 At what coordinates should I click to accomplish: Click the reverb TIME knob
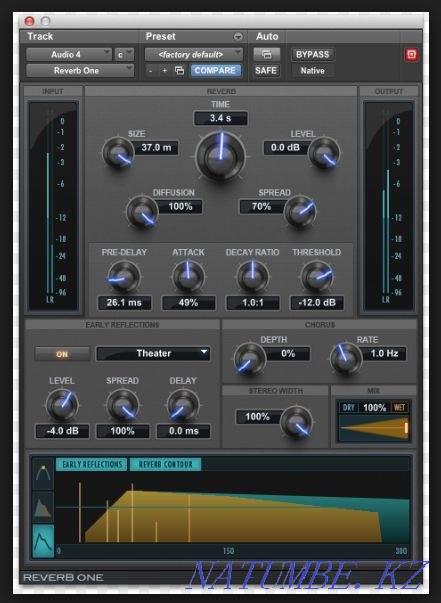[221, 157]
